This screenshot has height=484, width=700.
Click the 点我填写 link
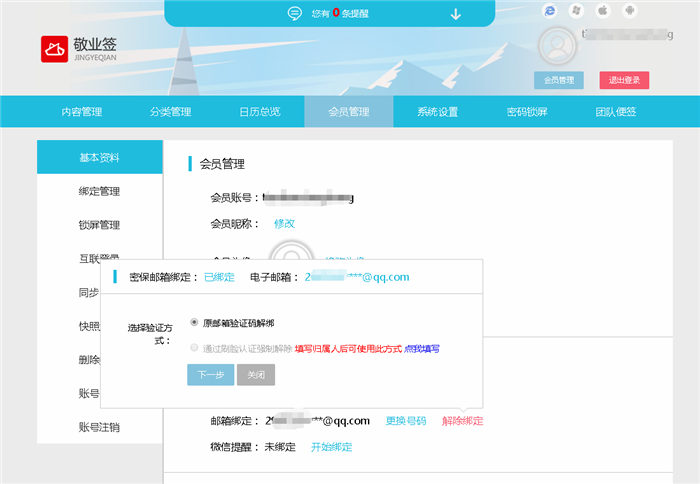(421, 349)
